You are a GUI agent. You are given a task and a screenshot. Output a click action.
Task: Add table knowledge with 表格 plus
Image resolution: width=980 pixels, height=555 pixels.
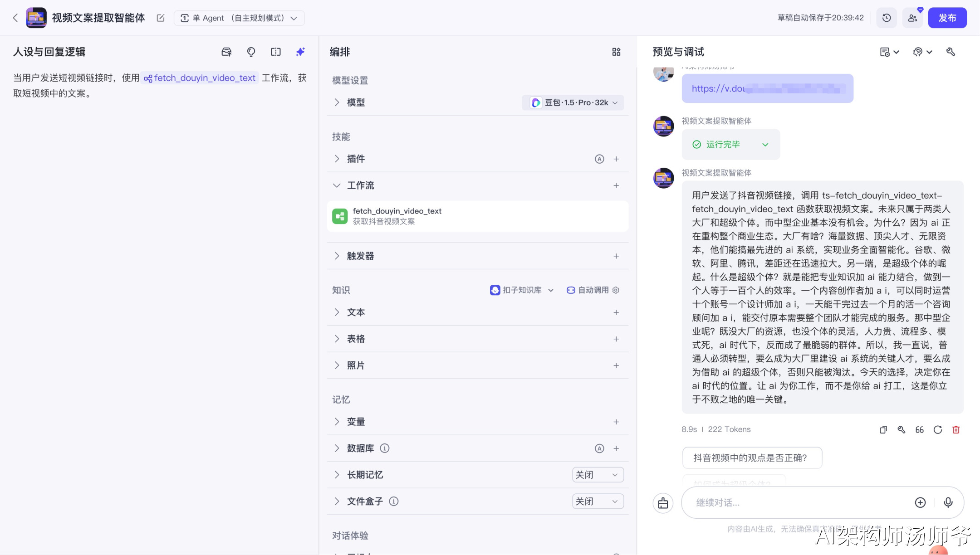[616, 339]
